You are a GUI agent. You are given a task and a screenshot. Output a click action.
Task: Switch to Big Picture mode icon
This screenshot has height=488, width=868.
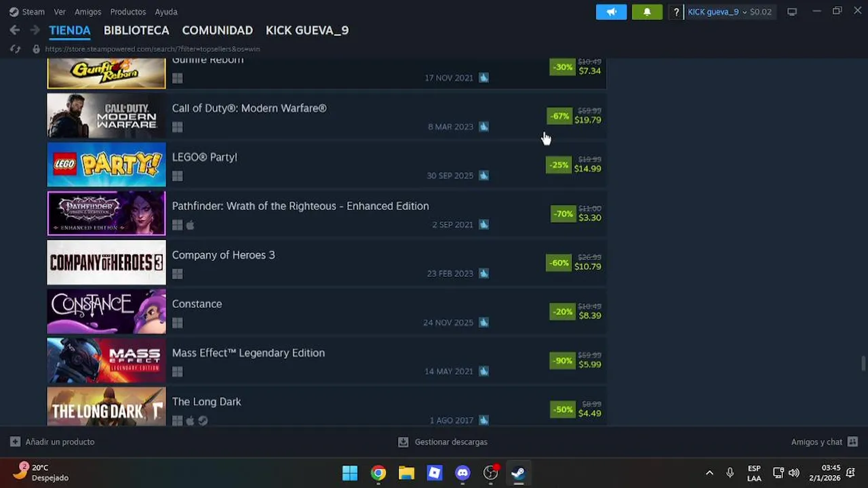click(791, 12)
